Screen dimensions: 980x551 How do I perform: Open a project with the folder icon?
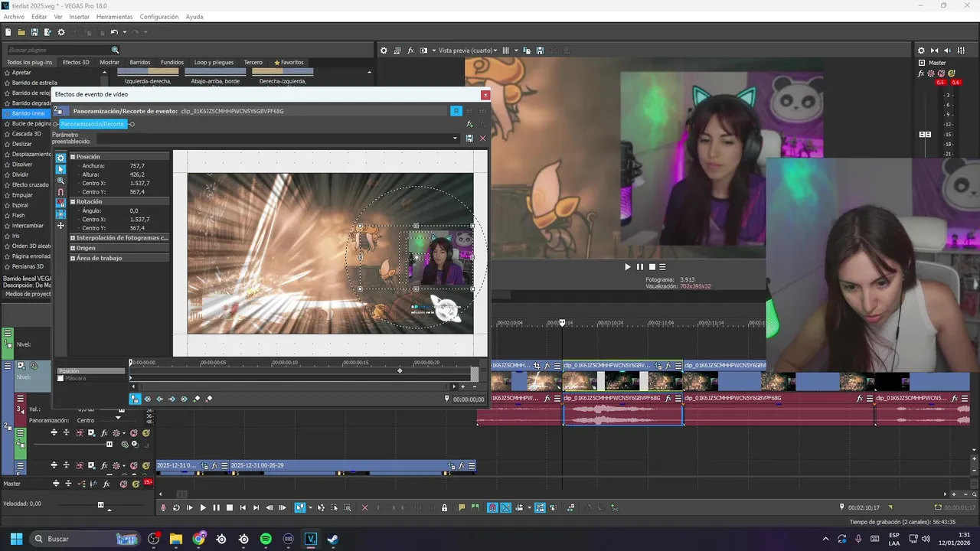[21, 32]
